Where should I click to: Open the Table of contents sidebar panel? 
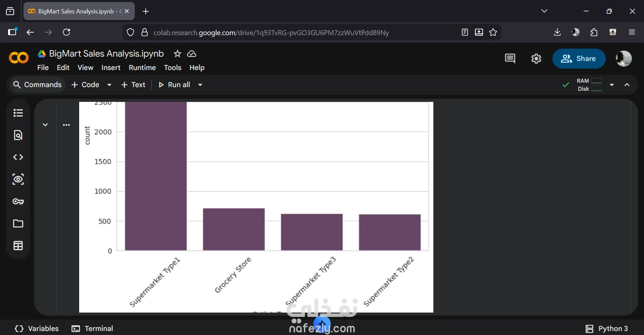[18, 113]
